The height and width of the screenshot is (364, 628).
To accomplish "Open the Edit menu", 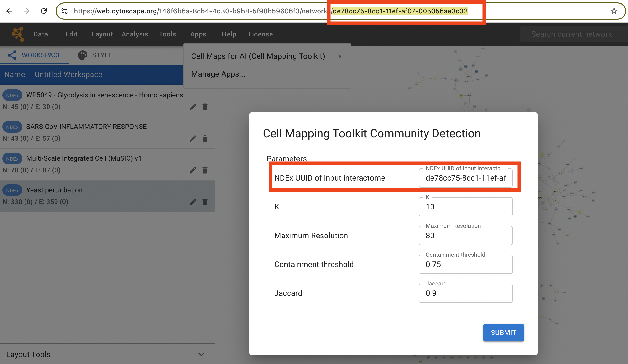I will (x=71, y=34).
